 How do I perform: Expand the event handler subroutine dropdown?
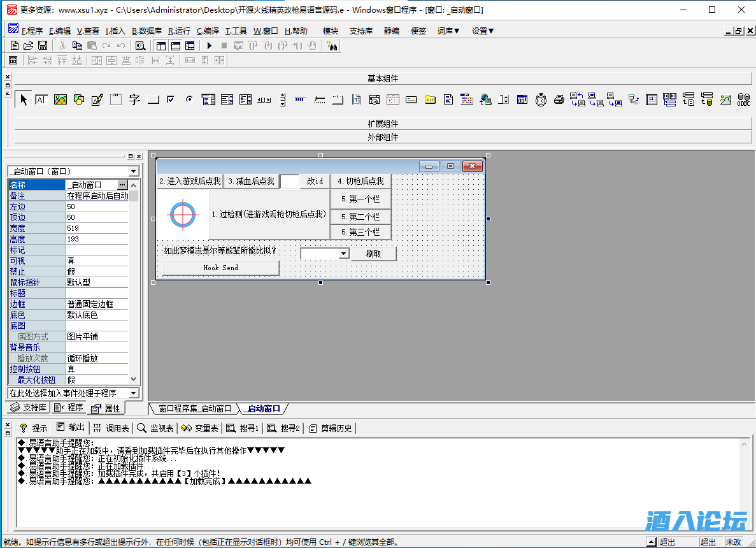133,393
